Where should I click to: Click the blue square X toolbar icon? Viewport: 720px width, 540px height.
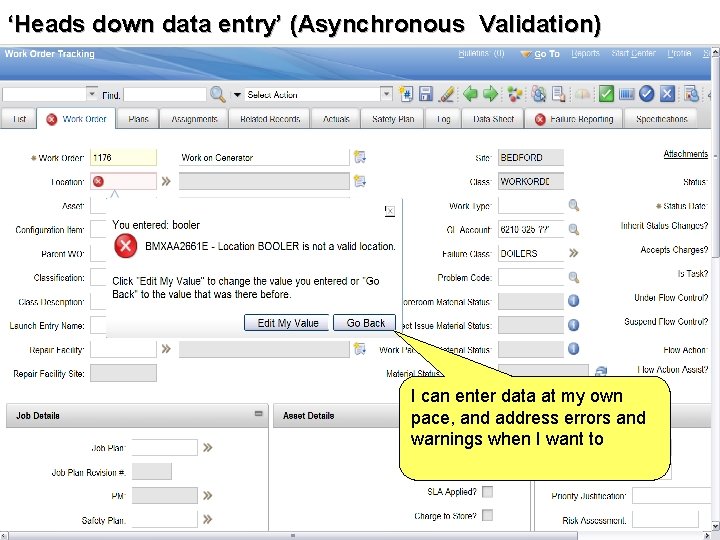pyautogui.click(x=667, y=94)
